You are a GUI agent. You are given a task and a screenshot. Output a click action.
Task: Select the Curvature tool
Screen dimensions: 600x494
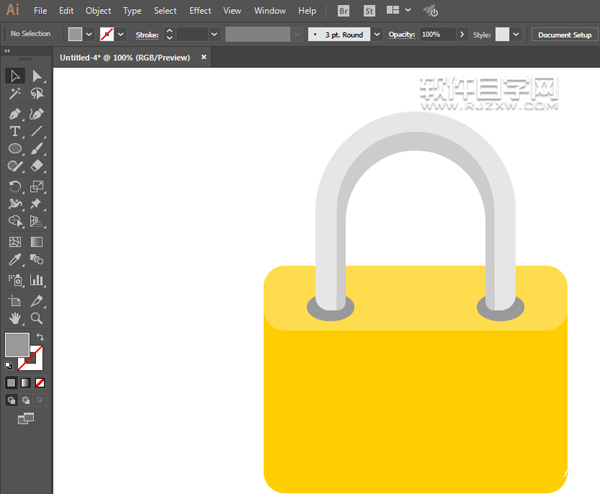(37, 114)
